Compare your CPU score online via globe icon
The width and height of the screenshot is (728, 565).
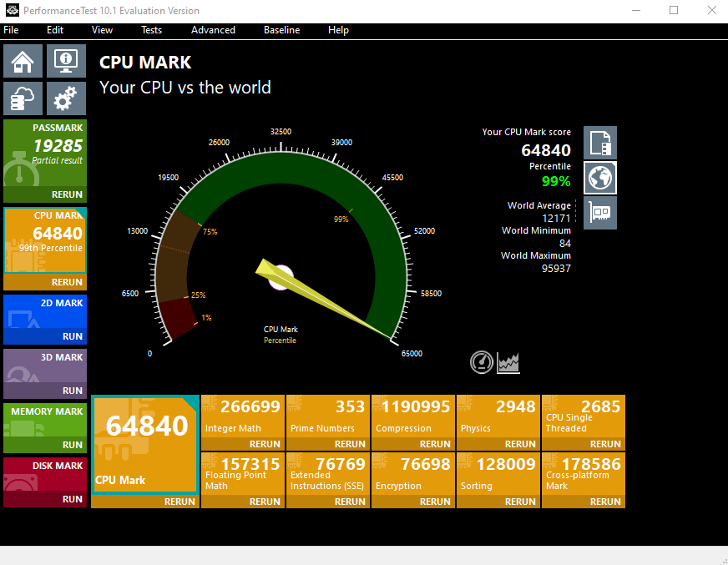click(x=599, y=177)
